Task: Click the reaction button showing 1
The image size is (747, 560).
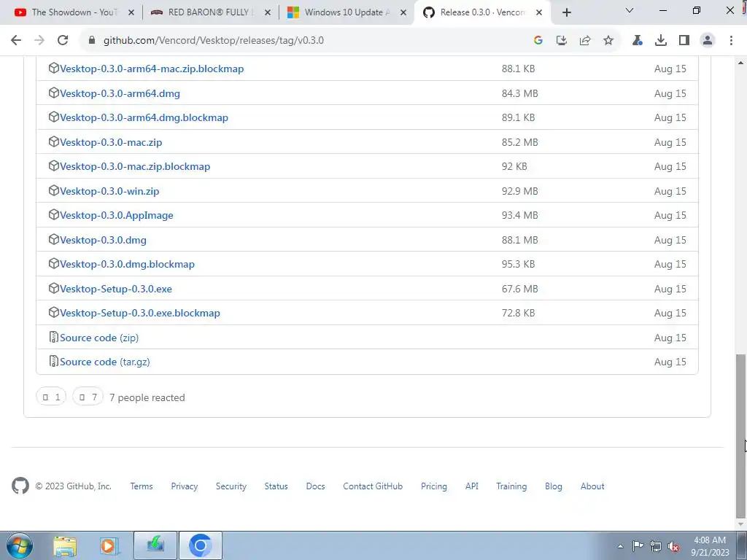Action: 51,397
